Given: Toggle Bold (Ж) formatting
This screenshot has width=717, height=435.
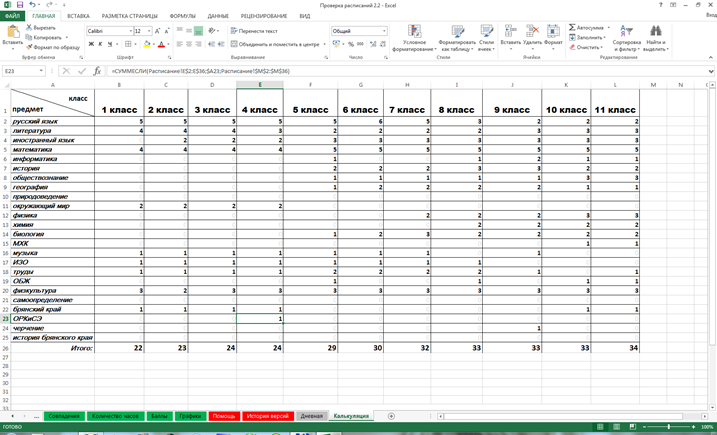Looking at the screenshot, I should (90, 44).
